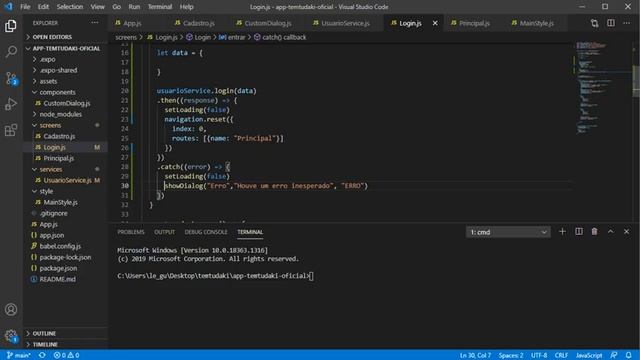Click the Open Changes icon in editor toolbar
This screenshot has width=640, height=360.
pyautogui.click(x=594, y=23)
